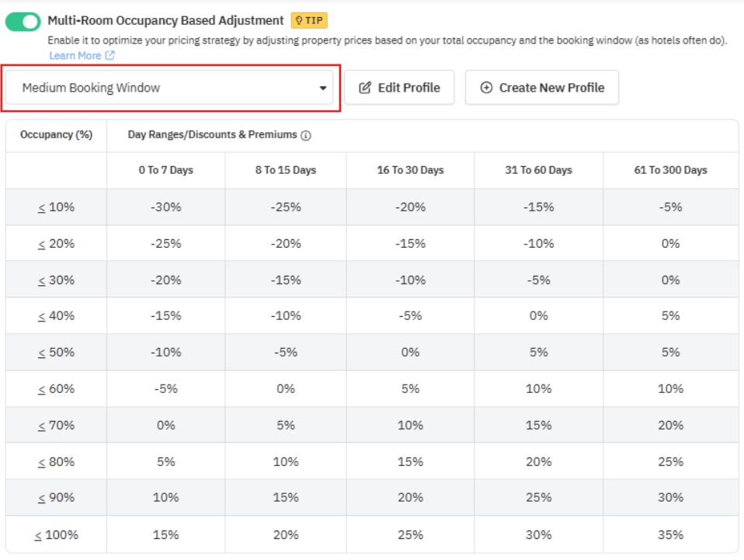This screenshot has height=560, width=744.
Task: Click the Day Ranges/Discounts & Premiums header text
Action: [212, 134]
